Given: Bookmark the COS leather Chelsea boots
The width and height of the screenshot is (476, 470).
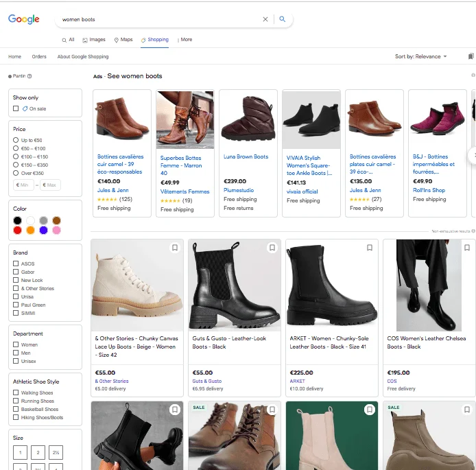Looking at the screenshot, I should pos(467,248).
